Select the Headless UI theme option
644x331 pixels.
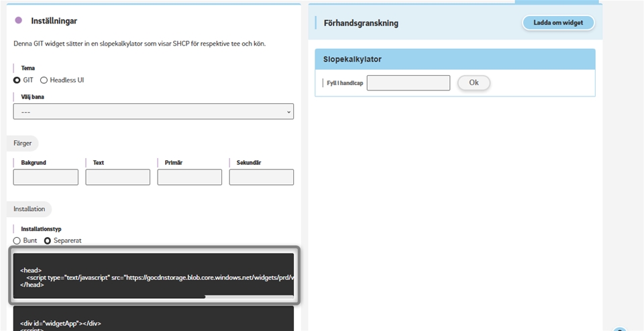(x=44, y=80)
